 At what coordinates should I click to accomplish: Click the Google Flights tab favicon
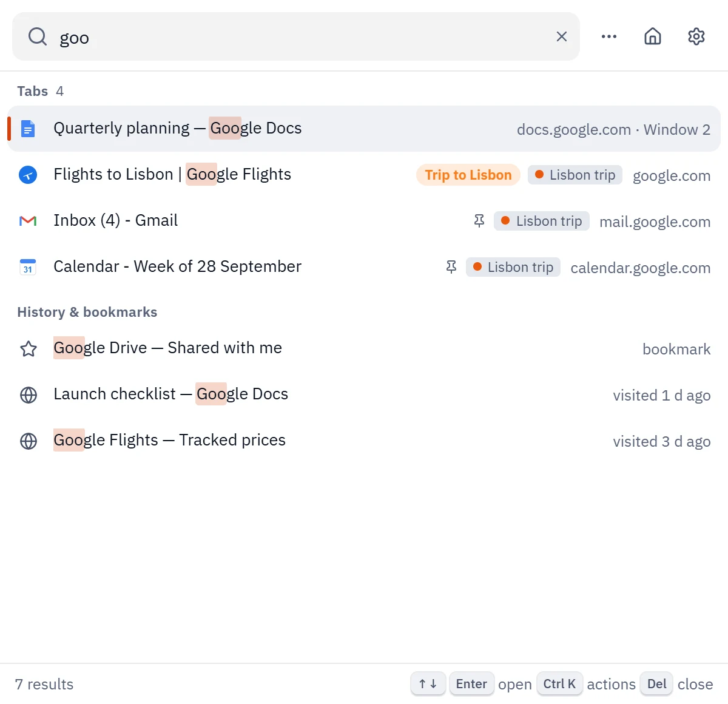coord(28,175)
